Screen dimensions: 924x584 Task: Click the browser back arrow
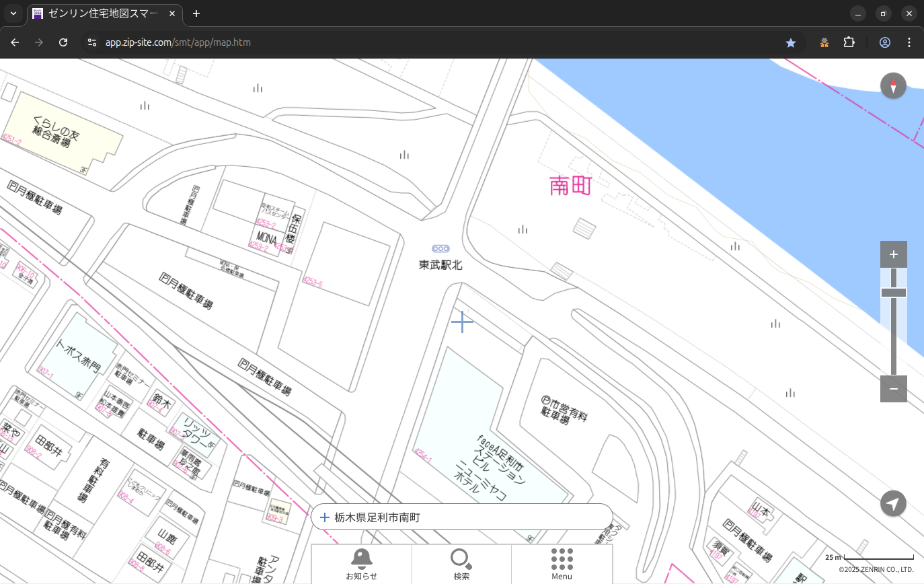click(15, 42)
